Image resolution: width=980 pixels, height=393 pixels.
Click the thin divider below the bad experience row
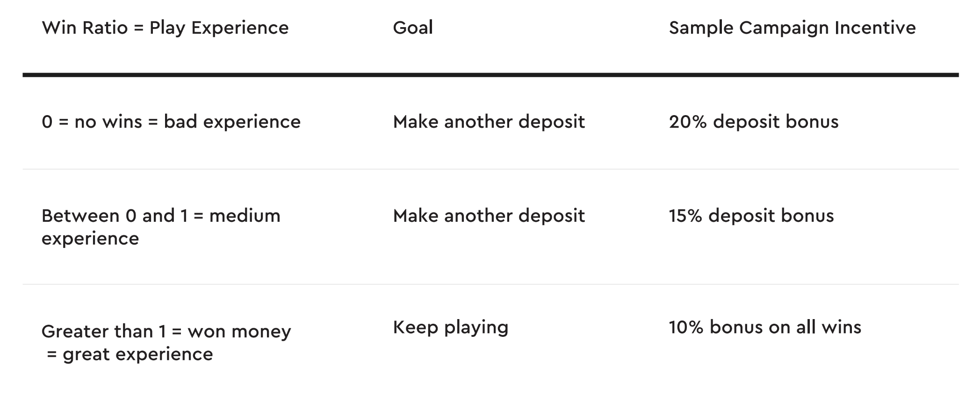click(x=490, y=169)
